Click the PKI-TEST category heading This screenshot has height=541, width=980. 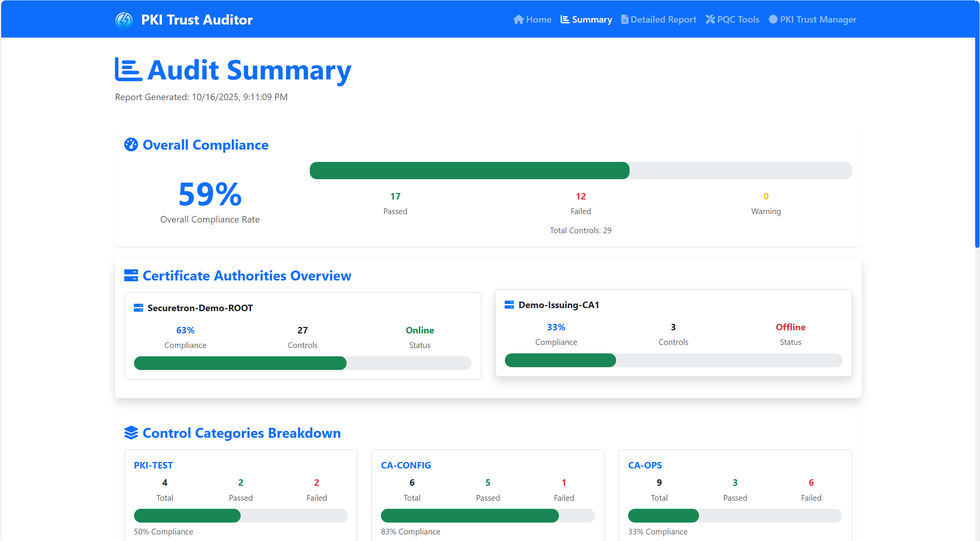tap(153, 465)
